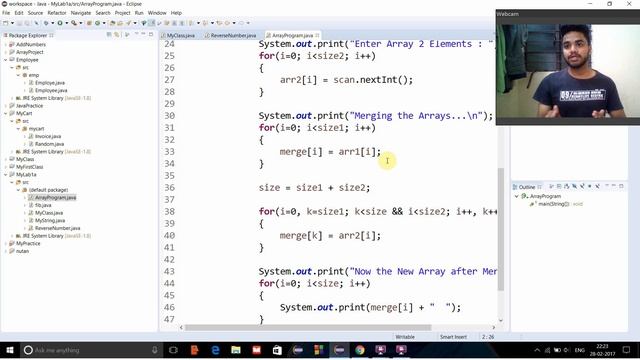This screenshot has height=360, width=640.
Task: Open File Explorer from taskbar
Action: point(236,350)
